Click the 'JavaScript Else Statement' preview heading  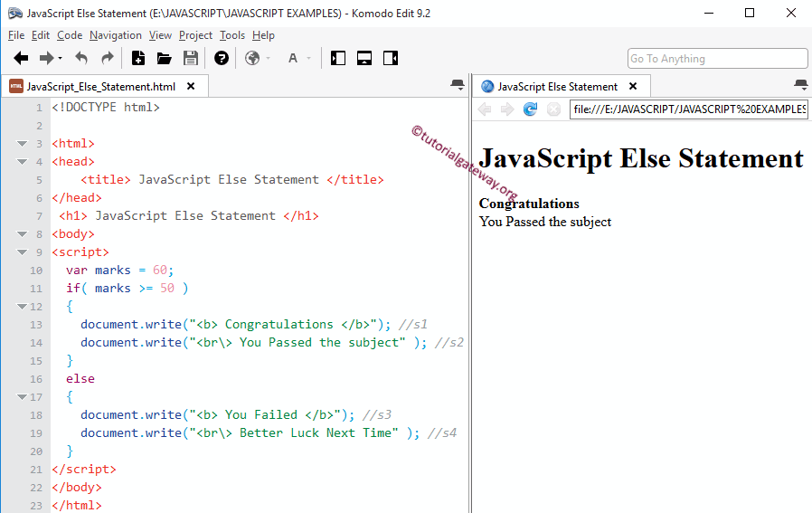[641, 158]
